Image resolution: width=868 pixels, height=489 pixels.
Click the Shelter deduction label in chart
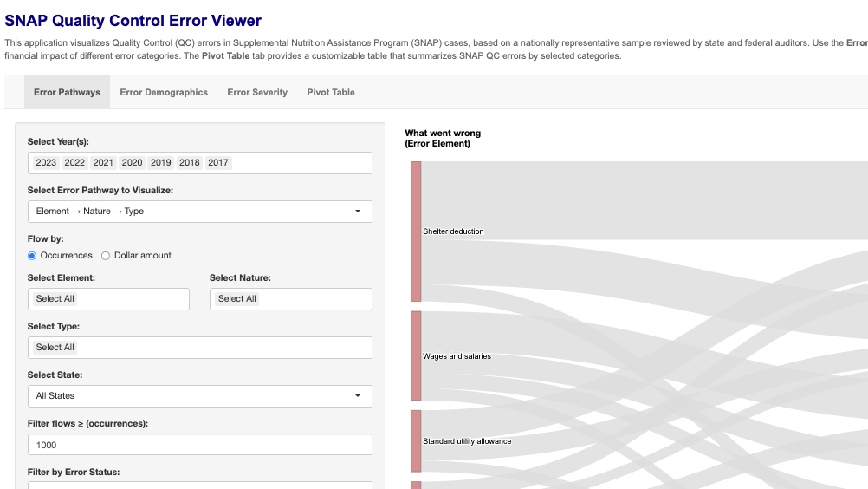[453, 231]
